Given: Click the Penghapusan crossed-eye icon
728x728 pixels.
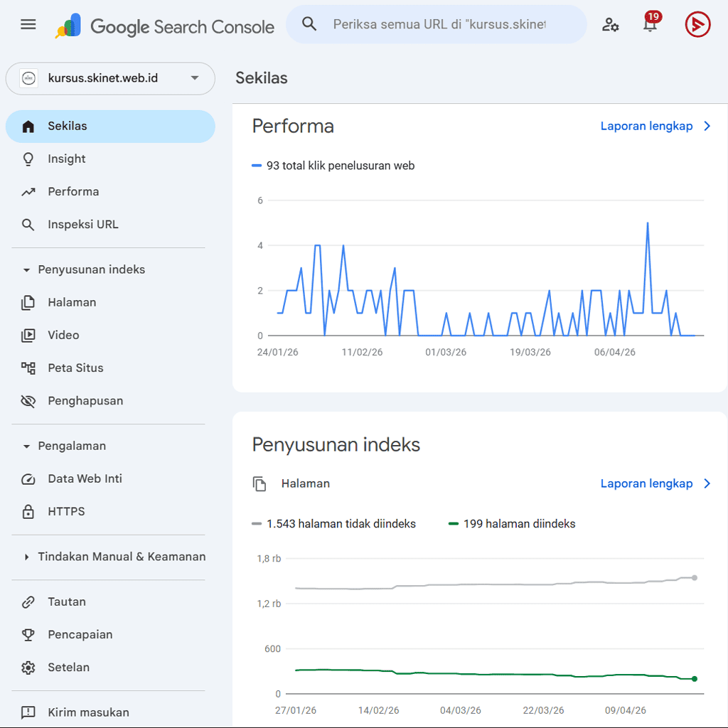Looking at the screenshot, I should pos(28,401).
